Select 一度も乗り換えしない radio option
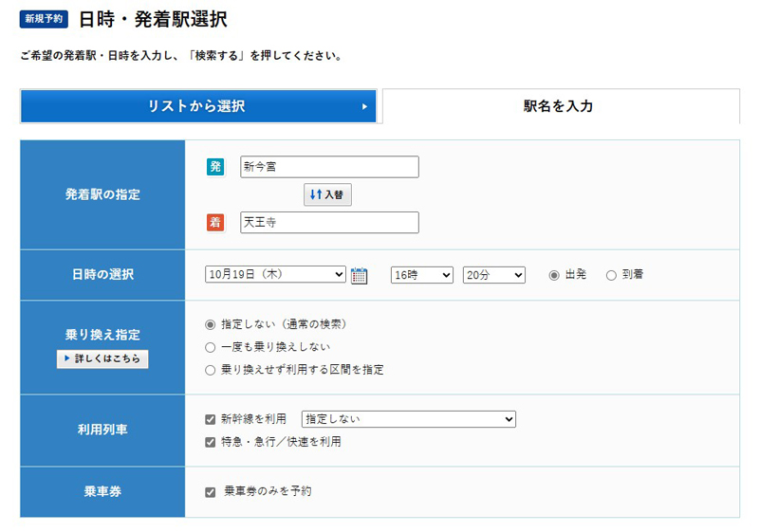The width and height of the screenshot is (759, 532). [x=210, y=347]
